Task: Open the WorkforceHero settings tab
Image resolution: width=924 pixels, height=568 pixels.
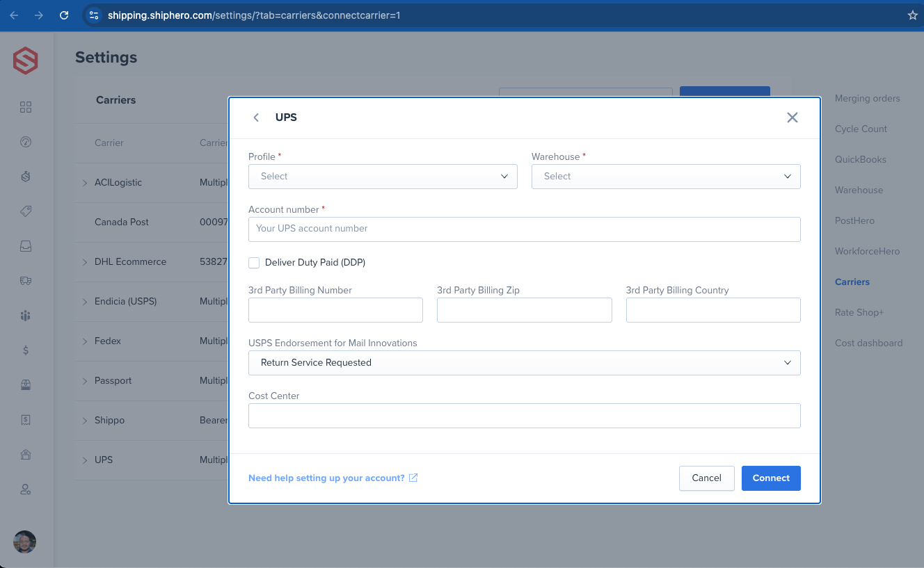Action: pos(867,251)
